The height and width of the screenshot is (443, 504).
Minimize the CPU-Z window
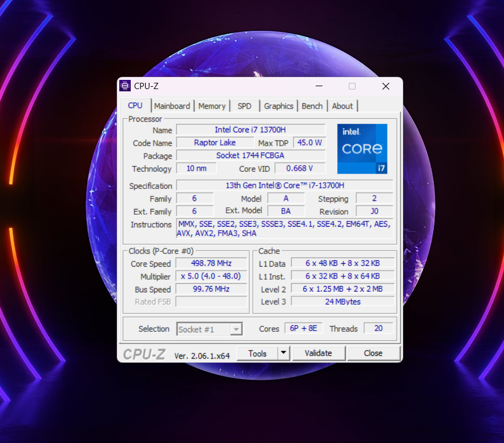(x=319, y=86)
